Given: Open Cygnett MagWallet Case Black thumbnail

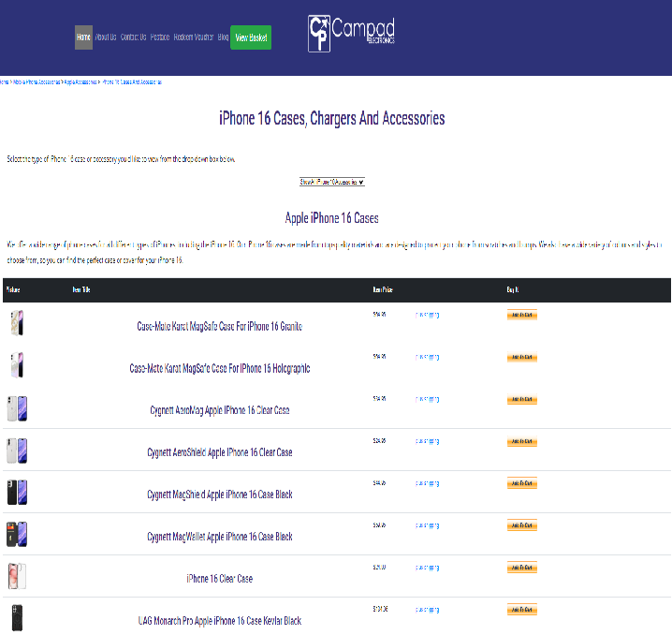Looking at the screenshot, I should [x=17, y=534].
